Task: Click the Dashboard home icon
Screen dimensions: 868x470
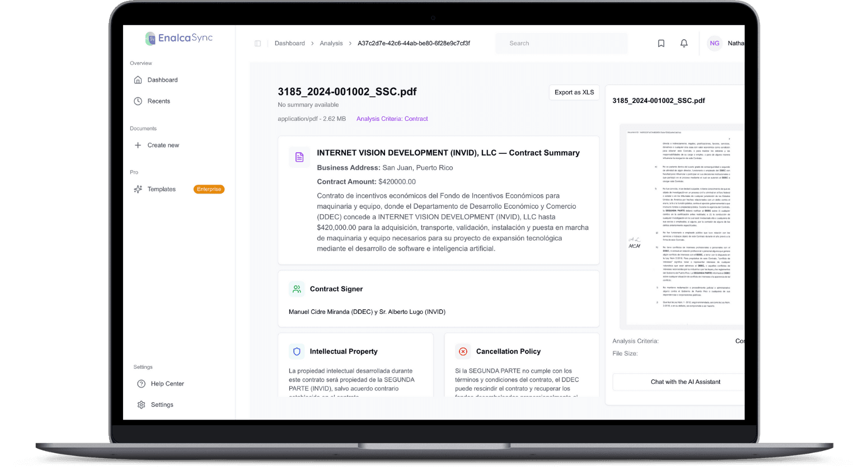Action: click(138, 80)
